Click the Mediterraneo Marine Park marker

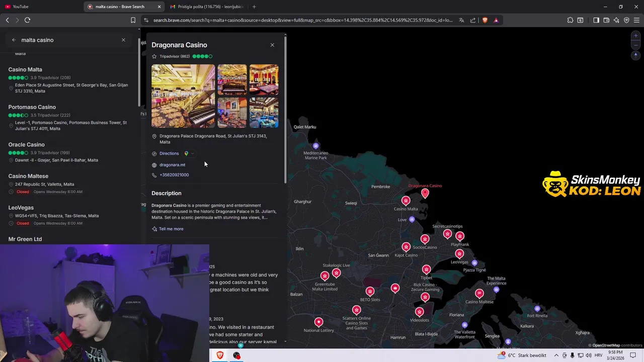point(316,146)
